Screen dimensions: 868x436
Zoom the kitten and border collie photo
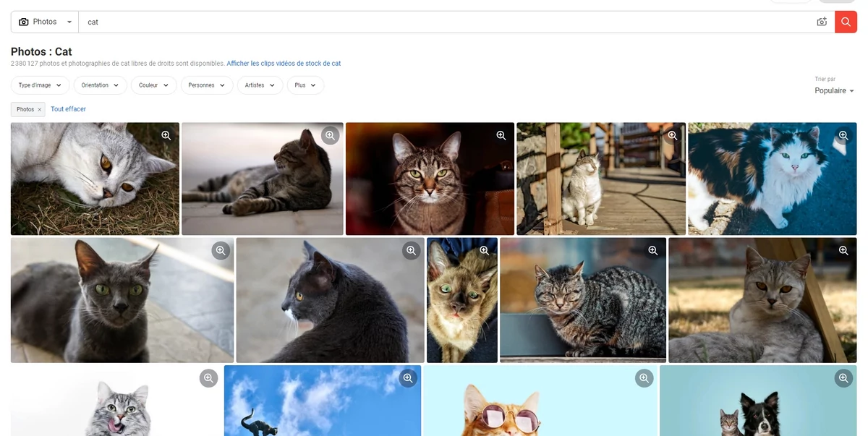pos(843,378)
